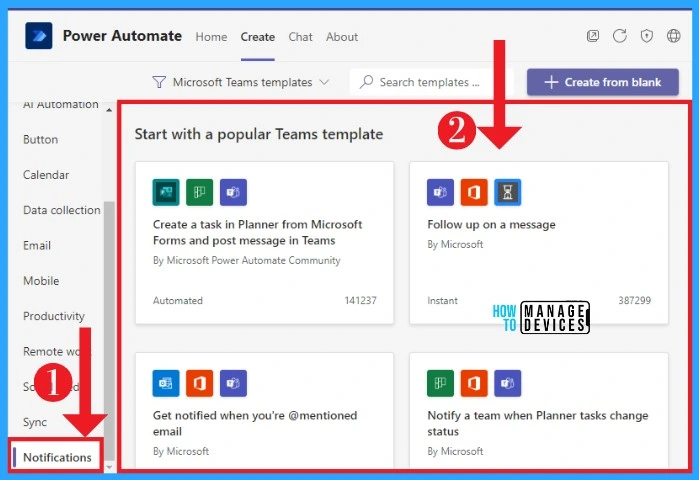Select the Button category
The height and width of the screenshot is (480, 699).
pos(41,139)
